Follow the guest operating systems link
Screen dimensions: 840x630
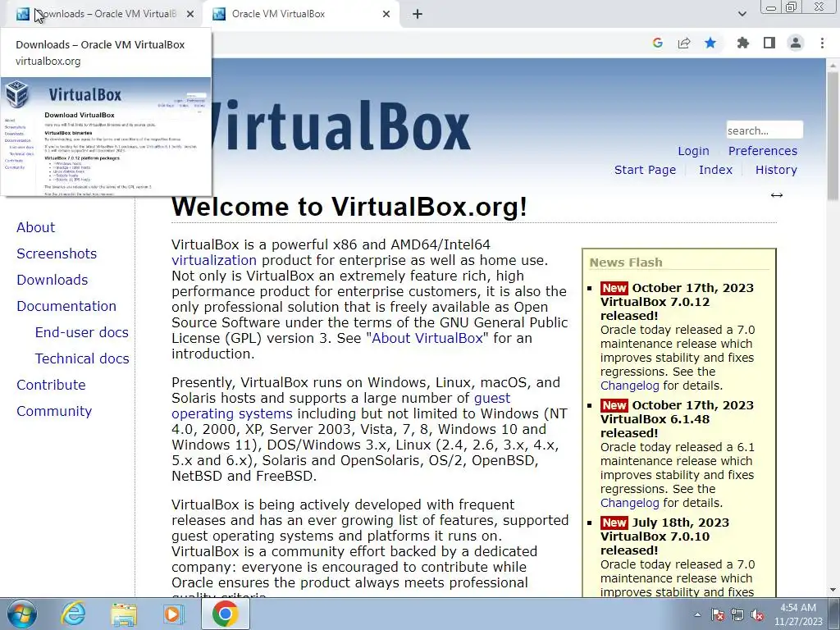[340, 406]
